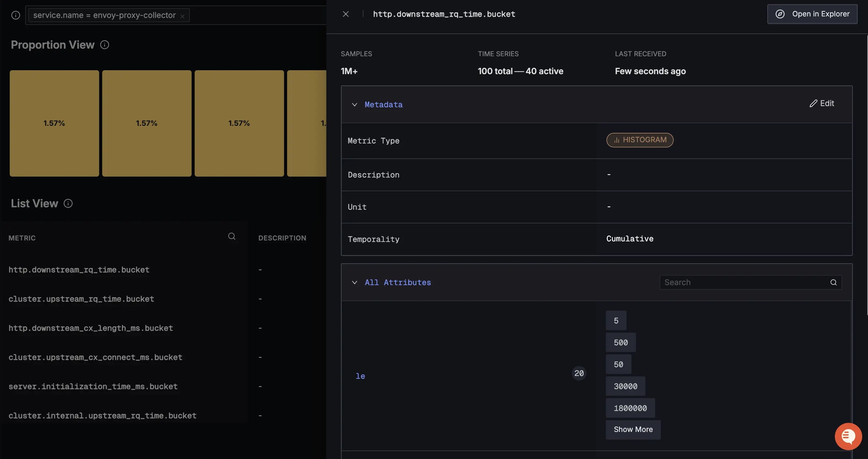Viewport: 868px width, 459px height.
Task: Click the search icon in the attributes search field
Action: pyautogui.click(x=834, y=282)
